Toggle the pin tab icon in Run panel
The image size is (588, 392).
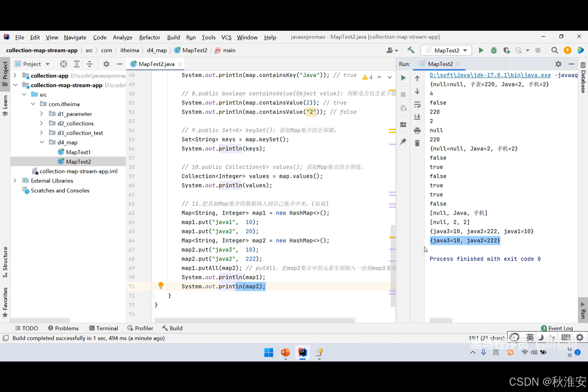(x=403, y=141)
